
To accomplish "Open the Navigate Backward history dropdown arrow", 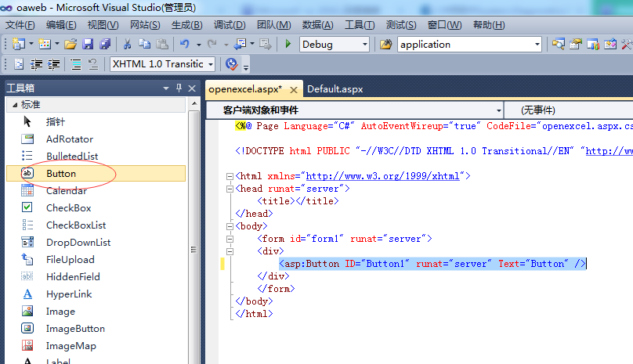I will tap(252, 44).
